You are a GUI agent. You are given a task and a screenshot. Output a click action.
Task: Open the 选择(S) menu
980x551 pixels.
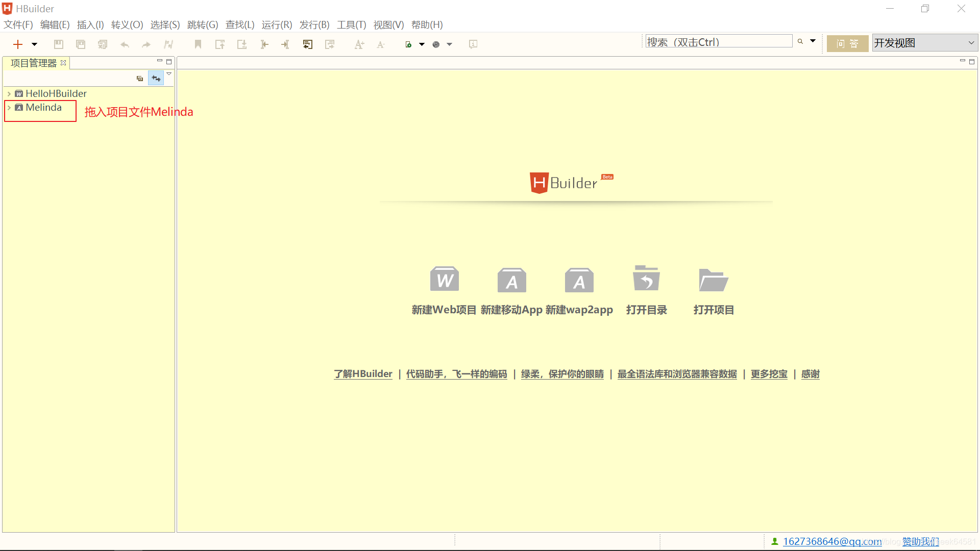pos(165,24)
